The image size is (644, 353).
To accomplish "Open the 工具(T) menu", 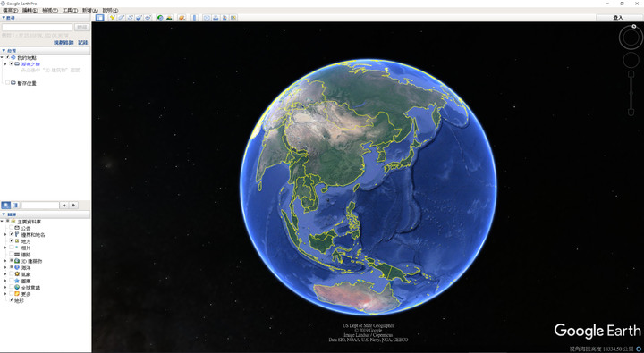I will [x=70, y=10].
